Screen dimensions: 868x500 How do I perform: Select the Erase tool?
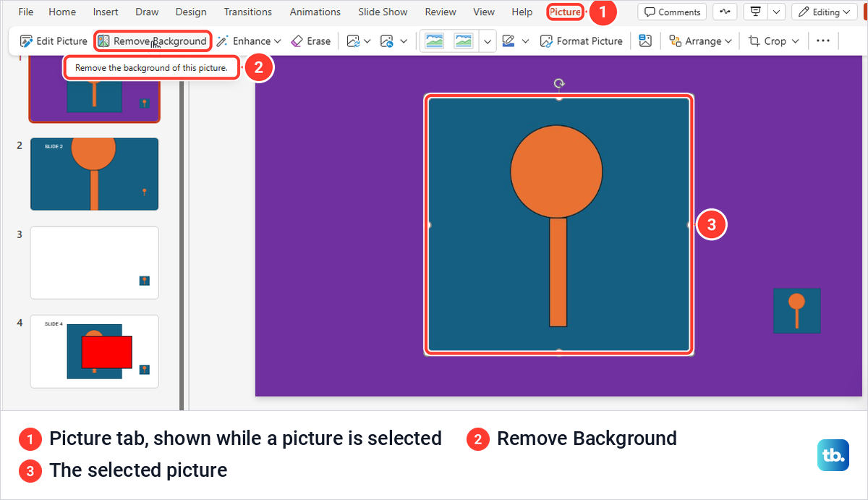pyautogui.click(x=310, y=41)
